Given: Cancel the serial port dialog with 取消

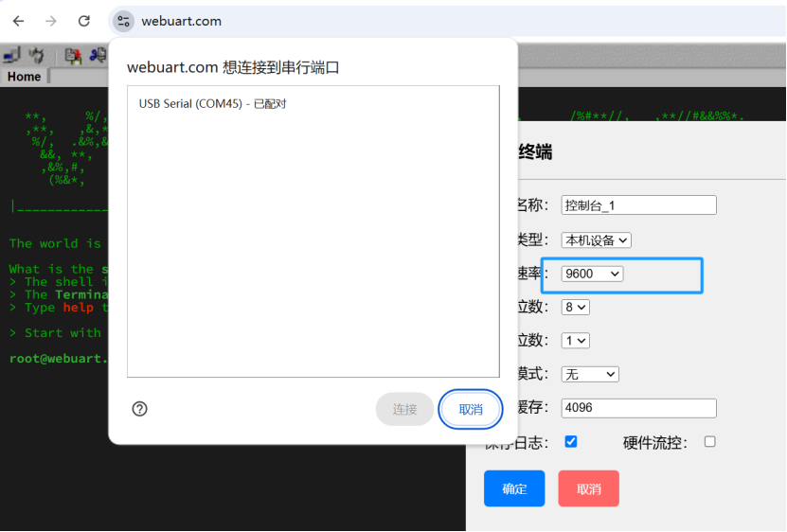Looking at the screenshot, I should click(471, 409).
